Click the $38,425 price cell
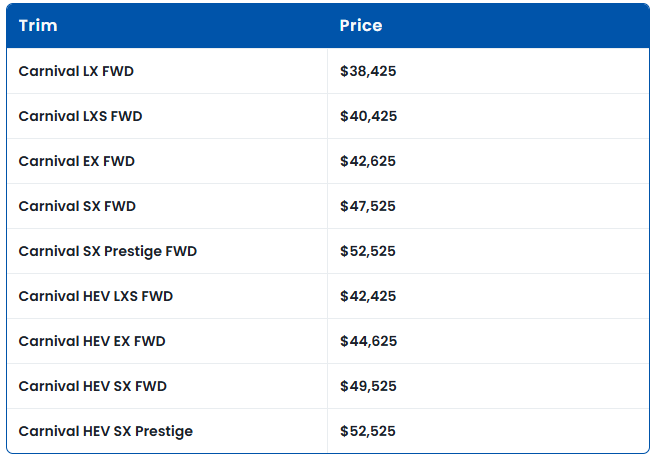Image resolution: width=655 pixels, height=456 pixels. 368,72
